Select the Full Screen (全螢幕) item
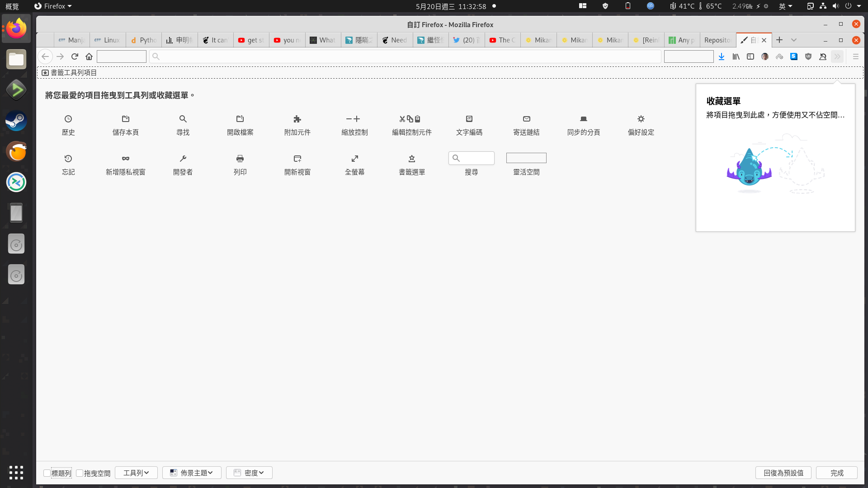This screenshot has height=488, width=868. point(354,165)
